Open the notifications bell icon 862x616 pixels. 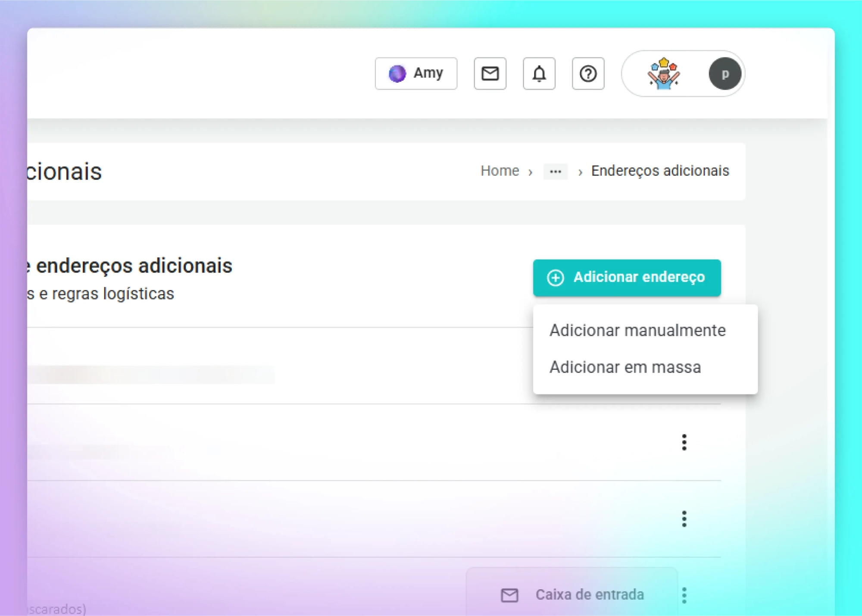(x=539, y=73)
